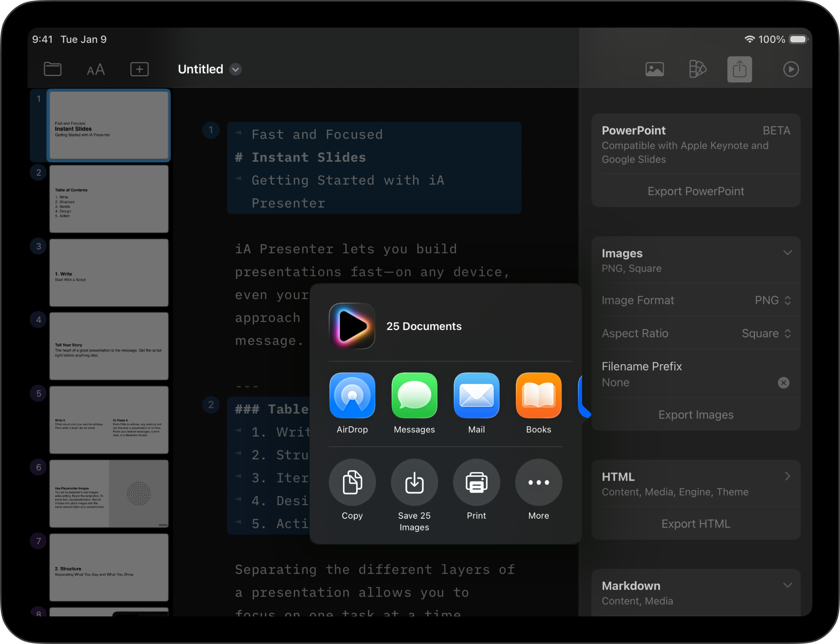Share through the Messages app
The width and height of the screenshot is (840, 644).
click(414, 396)
